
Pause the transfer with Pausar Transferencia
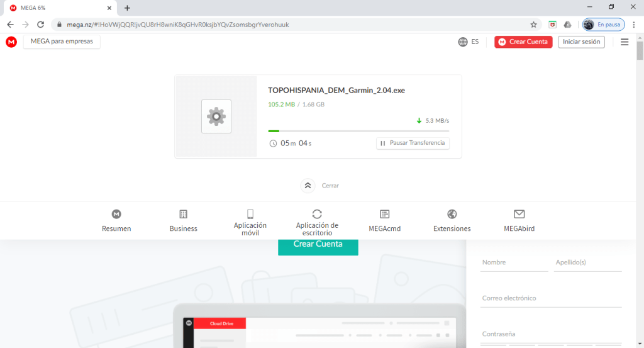(413, 143)
